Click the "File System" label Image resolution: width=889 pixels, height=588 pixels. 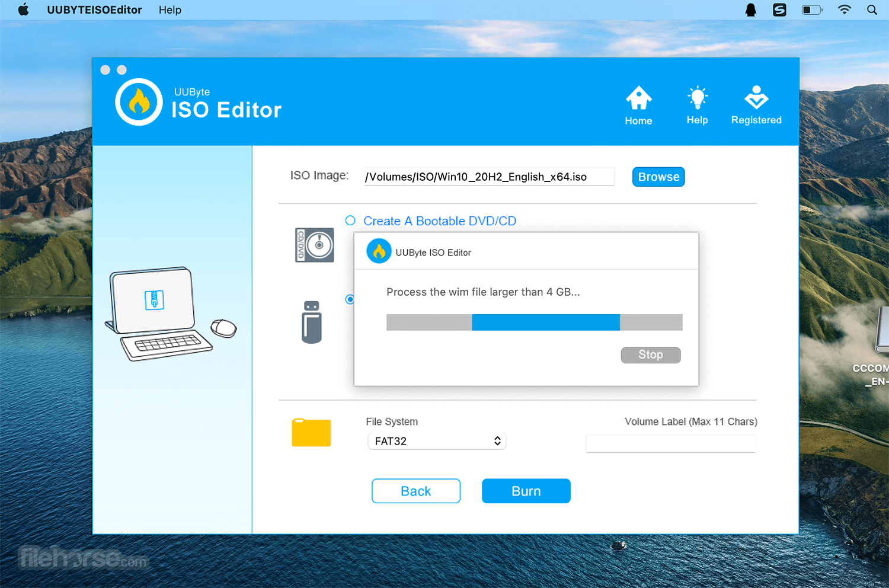coord(392,421)
